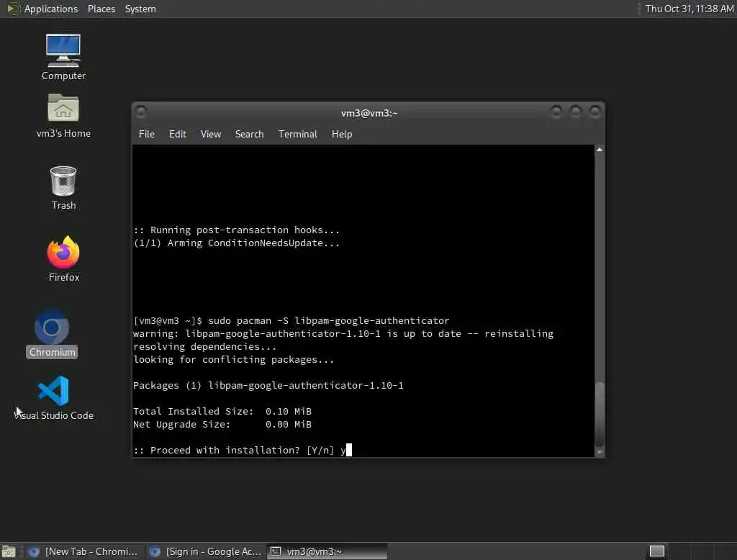The image size is (737, 560).
Task: Open the Applications menu
Action: (x=51, y=9)
